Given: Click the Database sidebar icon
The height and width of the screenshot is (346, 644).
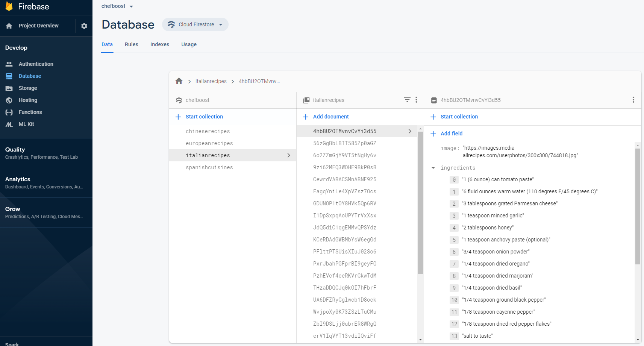Looking at the screenshot, I should (9, 76).
